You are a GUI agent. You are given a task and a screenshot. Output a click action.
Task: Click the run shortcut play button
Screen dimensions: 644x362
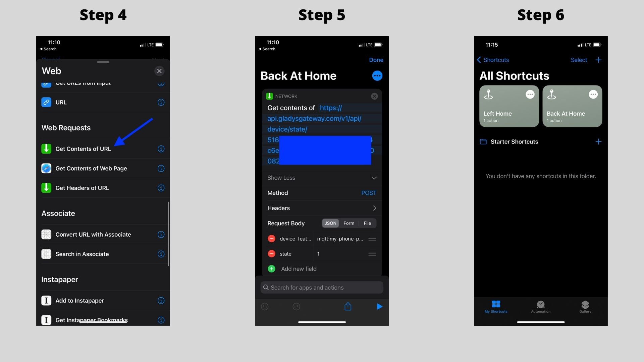pos(379,307)
